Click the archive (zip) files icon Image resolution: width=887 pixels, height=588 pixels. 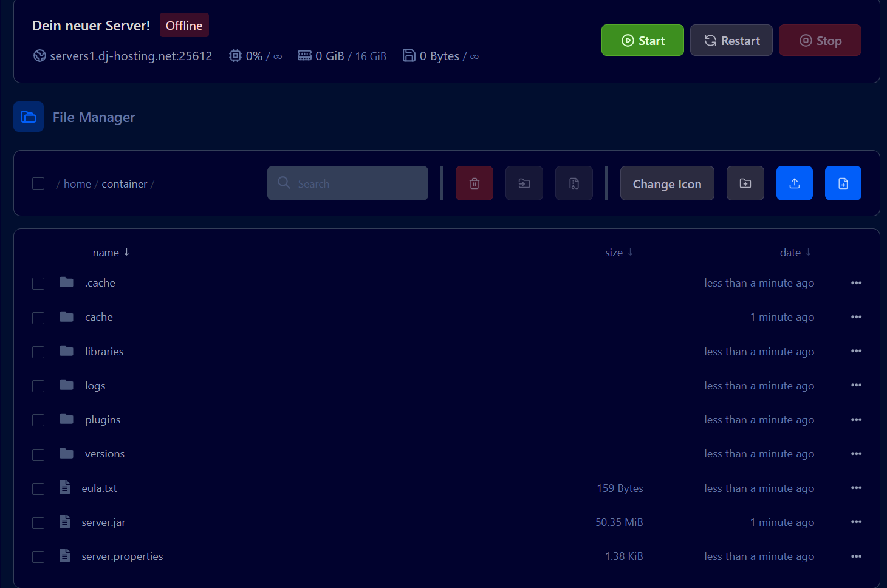[x=574, y=183]
